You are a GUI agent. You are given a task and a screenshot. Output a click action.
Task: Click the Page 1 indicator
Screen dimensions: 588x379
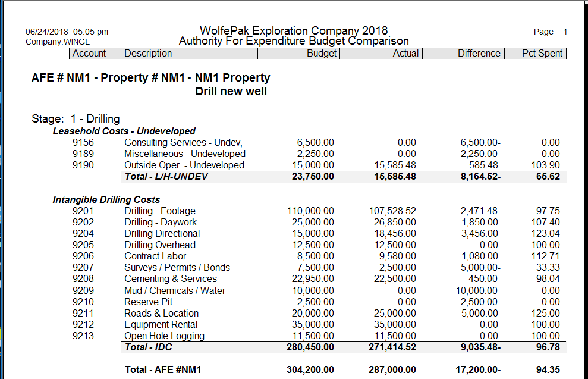548,32
